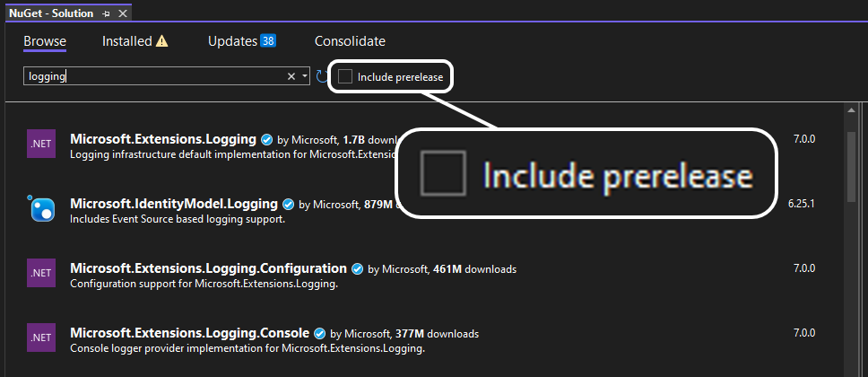Viewport: 868px width, 377px height.
Task: Click the Microsoft.Extensions.Logging.Configuration .NET icon
Action: coord(41,273)
